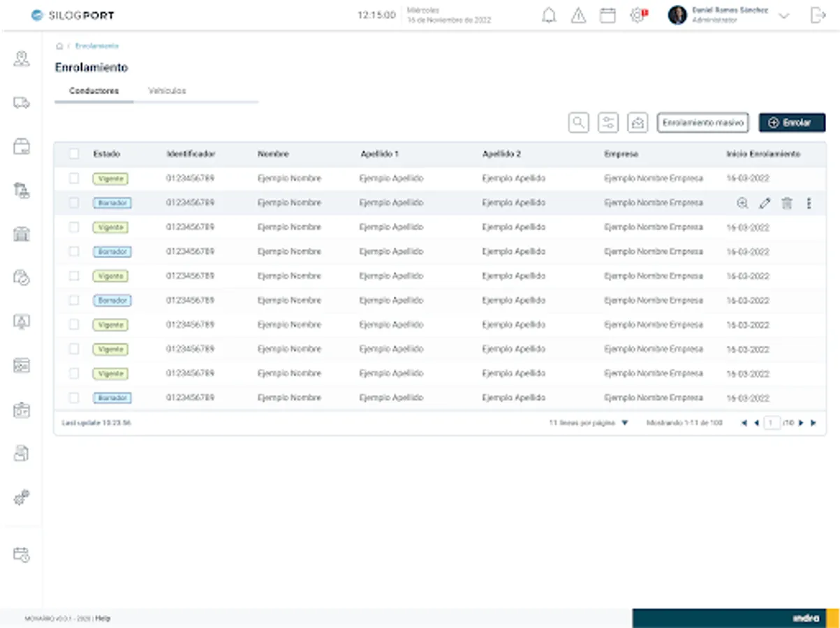Click the search magnifier button above table
The image size is (840, 628).
point(578,123)
